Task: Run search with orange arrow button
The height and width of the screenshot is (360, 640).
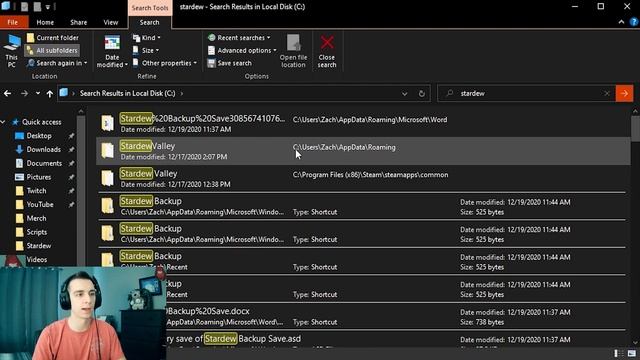Action: click(624, 93)
